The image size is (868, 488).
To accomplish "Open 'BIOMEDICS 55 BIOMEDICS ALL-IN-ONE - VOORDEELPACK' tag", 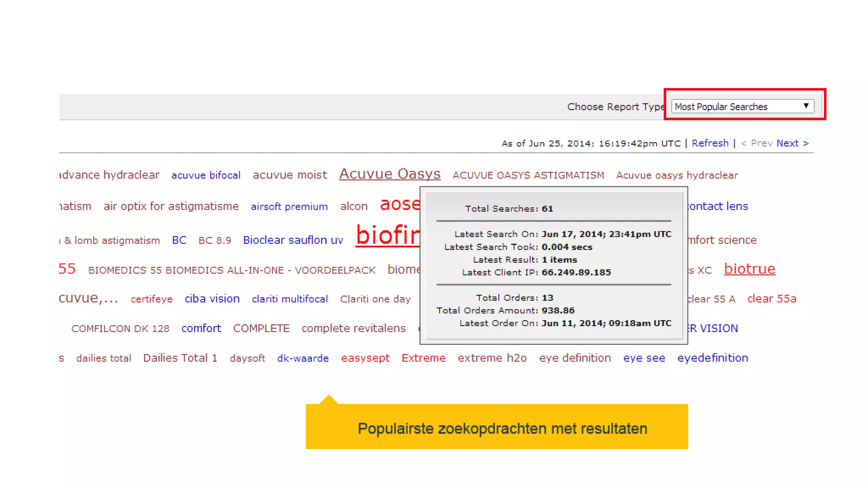I will 232,270.
